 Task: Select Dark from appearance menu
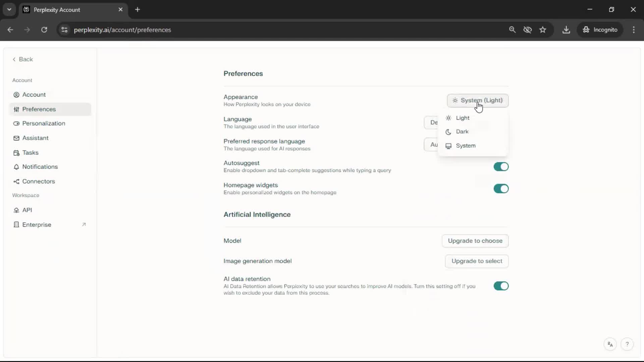coord(462,132)
